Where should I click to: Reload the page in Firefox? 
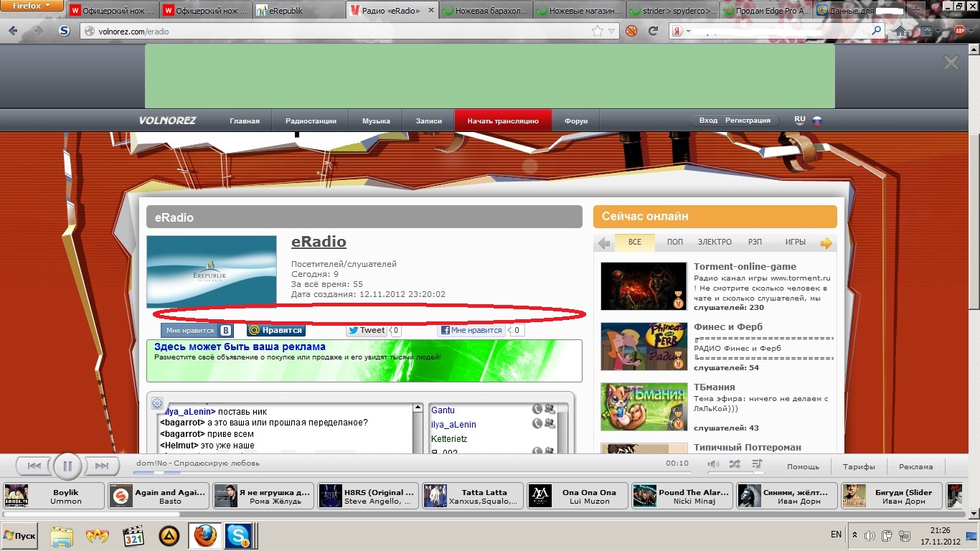pos(653,32)
